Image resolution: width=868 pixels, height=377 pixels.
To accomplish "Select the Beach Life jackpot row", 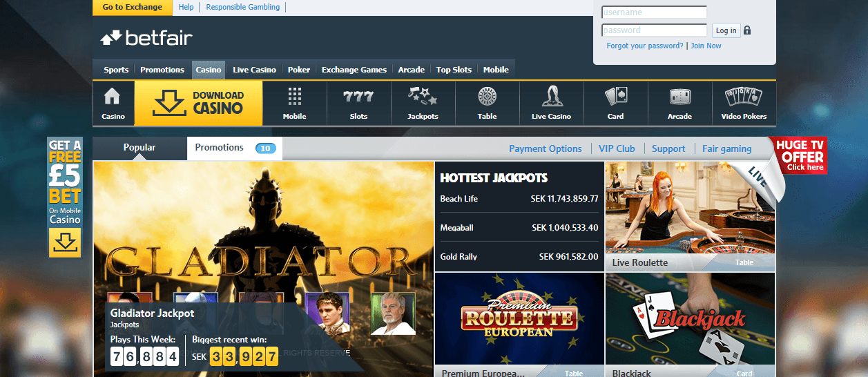I will click(x=519, y=199).
